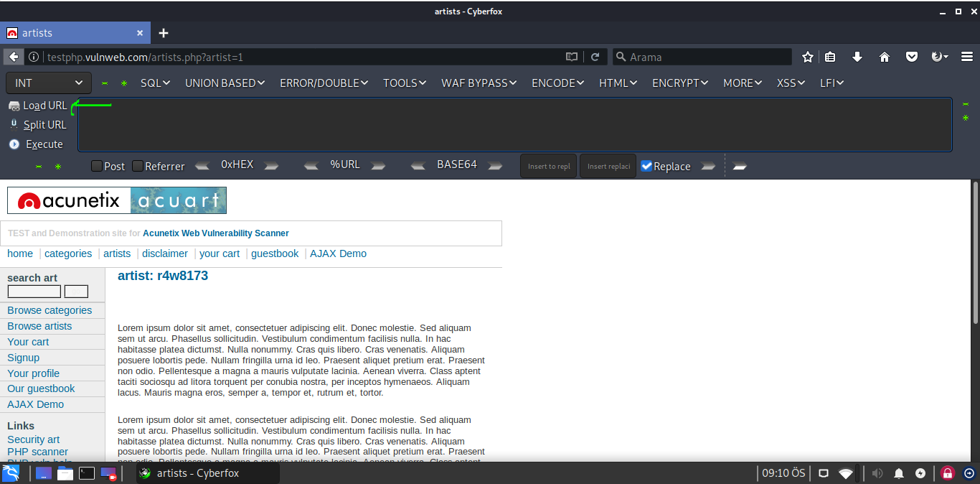
Task: Enable the Referrer checkbox
Action: tap(138, 166)
